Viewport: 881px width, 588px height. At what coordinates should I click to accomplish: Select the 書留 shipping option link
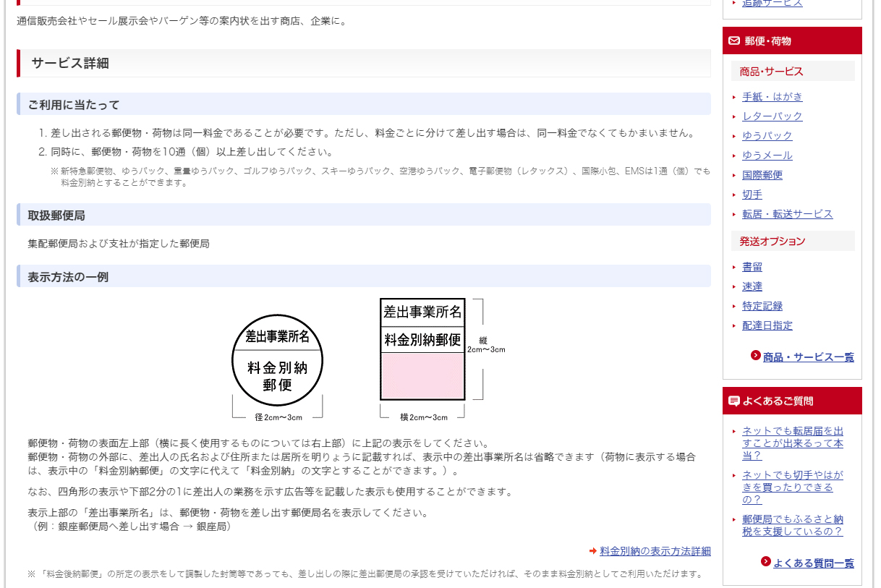point(752,267)
